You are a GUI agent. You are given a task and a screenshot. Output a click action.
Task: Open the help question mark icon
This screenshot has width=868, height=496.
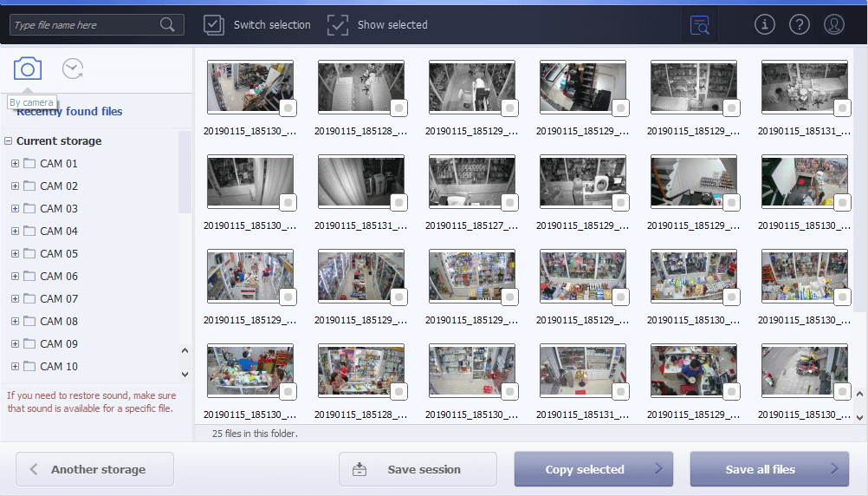(x=799, y=24)
